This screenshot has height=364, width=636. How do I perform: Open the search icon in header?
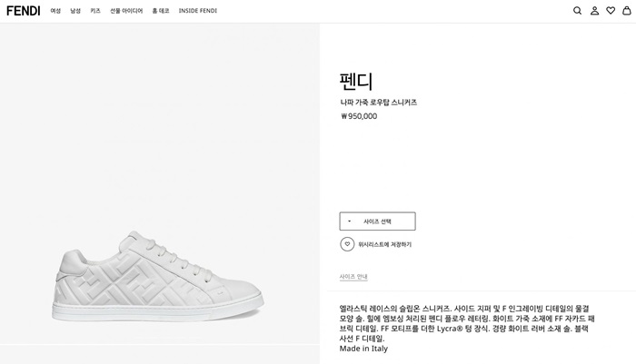[x=577, y=11]
